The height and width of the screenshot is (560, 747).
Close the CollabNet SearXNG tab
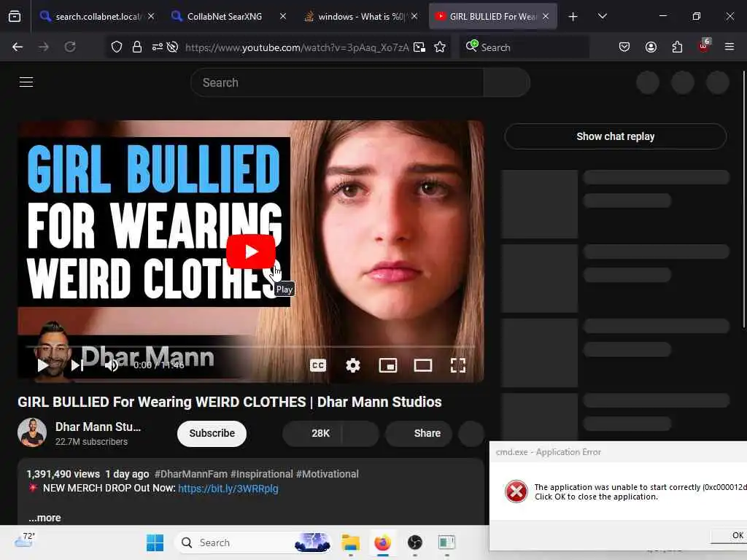coord(283,16)
